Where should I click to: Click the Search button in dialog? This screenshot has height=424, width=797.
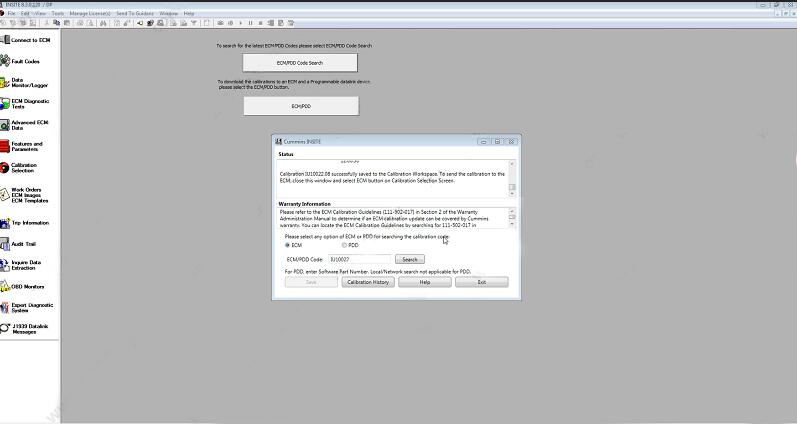click(410, 259)
